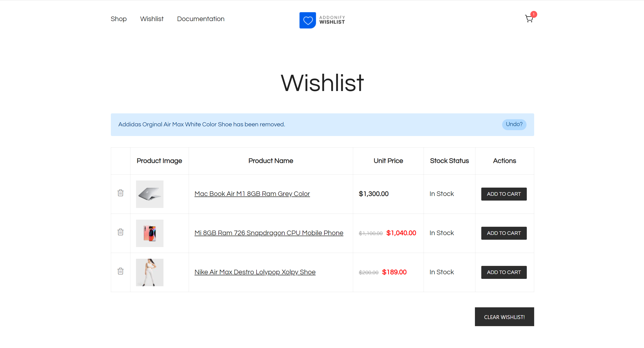Open Mi 8GB Ram 726 Snapdragon link
644x348 pixels.
(269, 233)
